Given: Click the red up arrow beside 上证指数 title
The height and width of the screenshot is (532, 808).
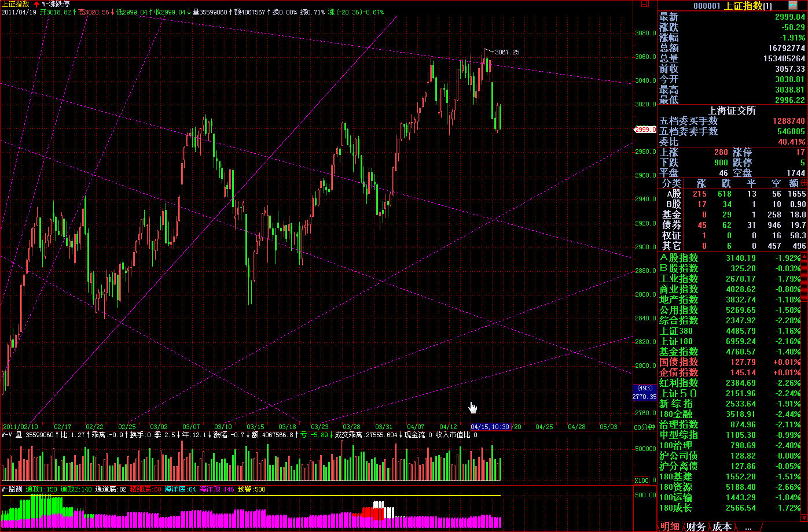Looking at the screenshot, I should coord(36,4).
